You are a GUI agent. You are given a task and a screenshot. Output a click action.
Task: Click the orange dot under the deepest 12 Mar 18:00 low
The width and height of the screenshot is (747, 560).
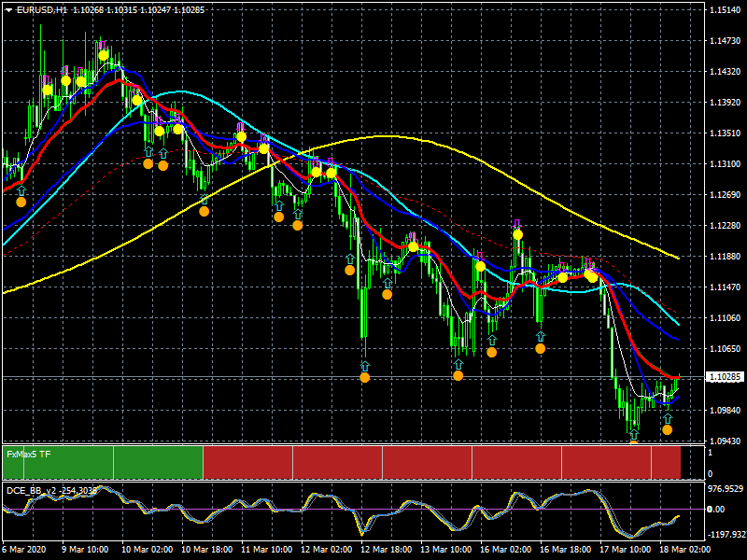(365, 378)
